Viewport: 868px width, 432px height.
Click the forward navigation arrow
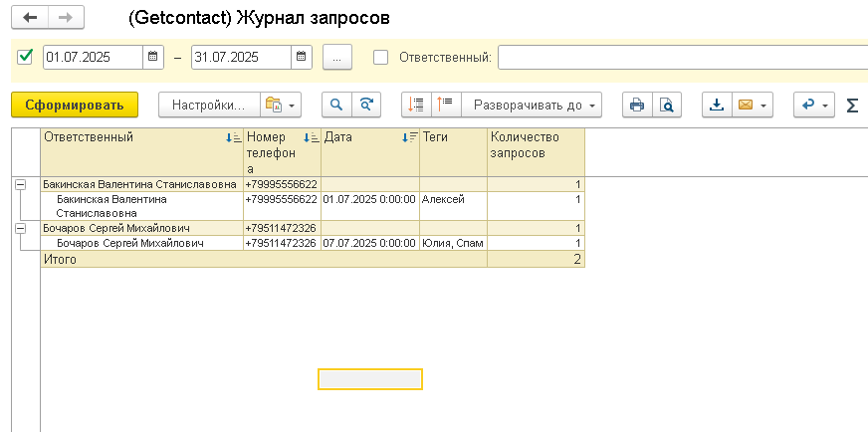pos(66,18)
